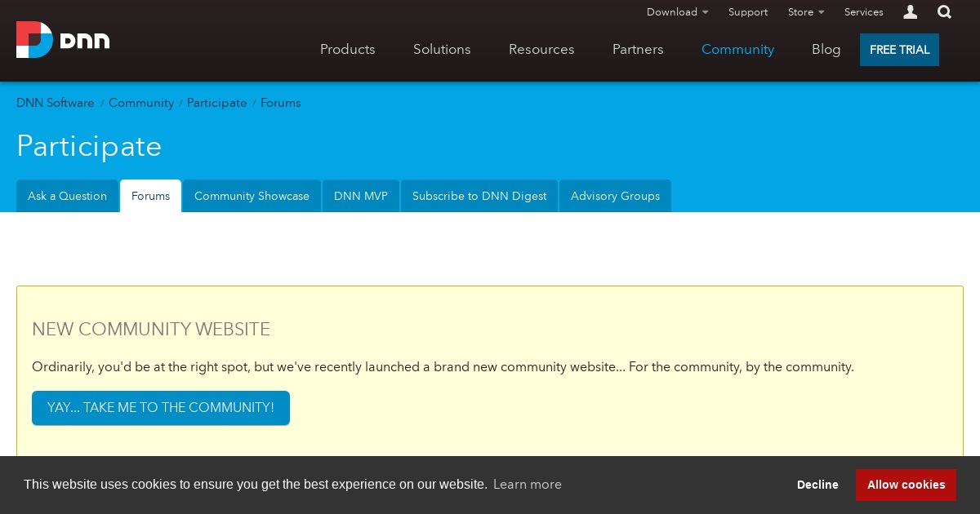Select the Forums tab
Image resolution: width=980 pixels, height=514 pixels.
tap(150, 196)
